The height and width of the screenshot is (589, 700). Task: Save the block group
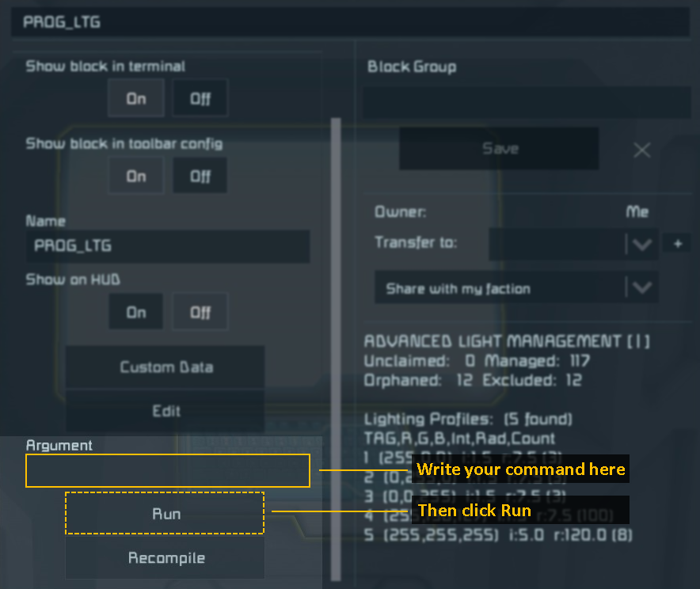[x=499, y=149]
